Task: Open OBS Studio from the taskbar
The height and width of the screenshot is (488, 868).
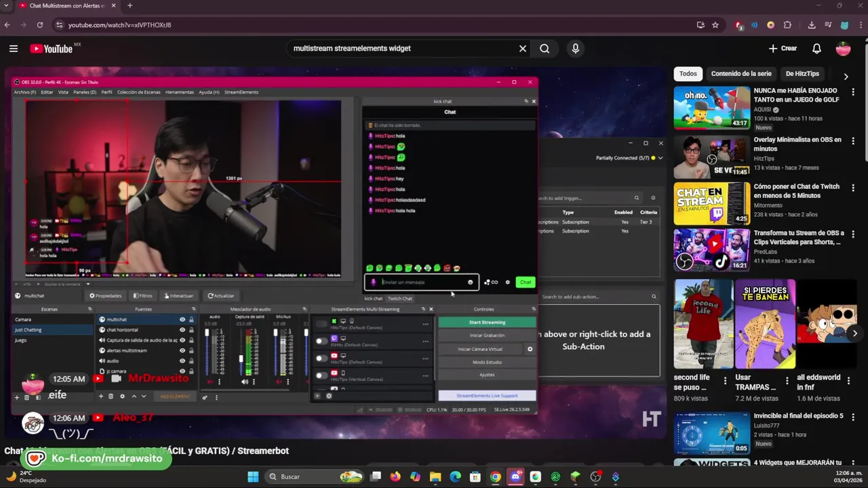Action: pos(595,476)
